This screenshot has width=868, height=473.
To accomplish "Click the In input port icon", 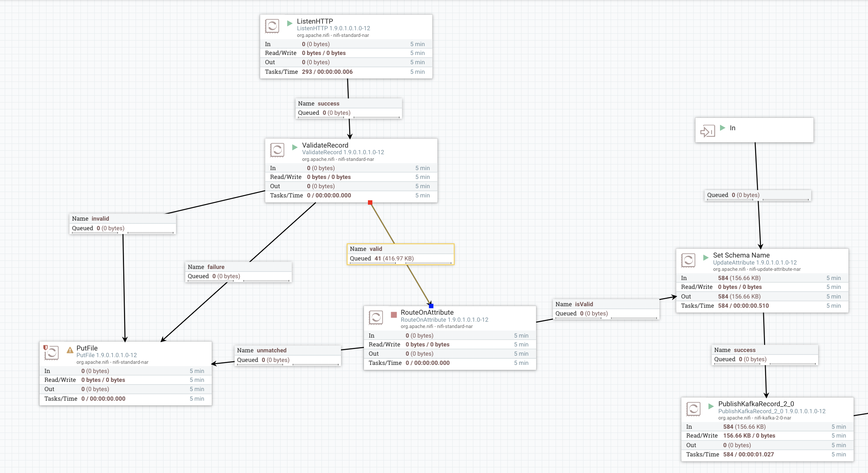I will (707, 131).
